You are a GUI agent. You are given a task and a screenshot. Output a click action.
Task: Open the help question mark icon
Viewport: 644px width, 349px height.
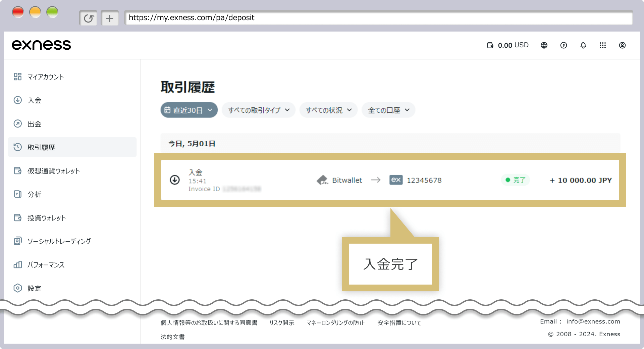563,45
